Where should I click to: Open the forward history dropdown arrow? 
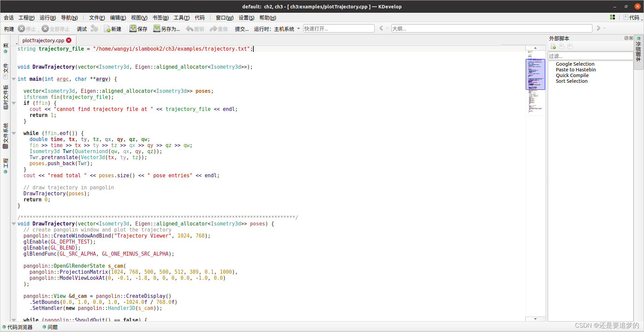pos(604,28)
